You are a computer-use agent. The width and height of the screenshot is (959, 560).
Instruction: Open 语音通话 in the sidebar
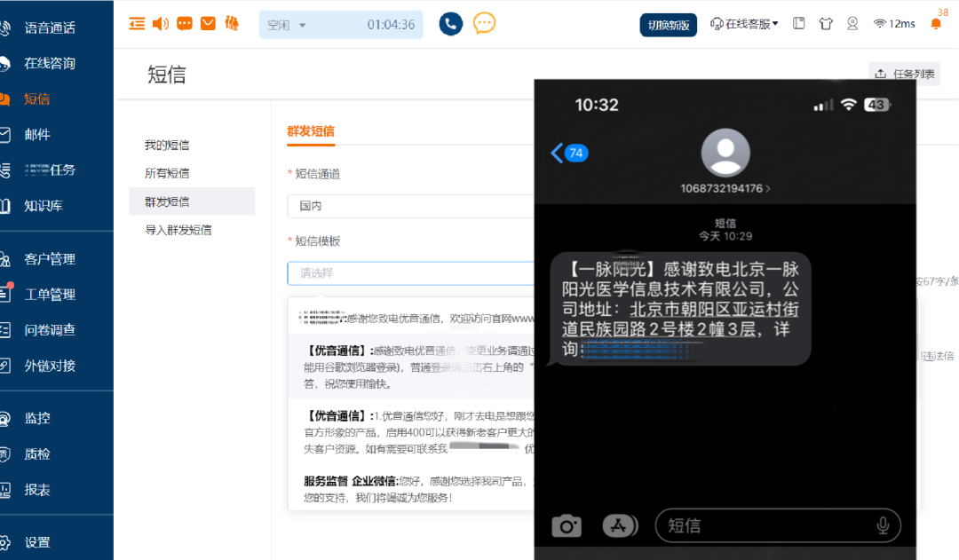pyautogui.click(x=50, y=28)
